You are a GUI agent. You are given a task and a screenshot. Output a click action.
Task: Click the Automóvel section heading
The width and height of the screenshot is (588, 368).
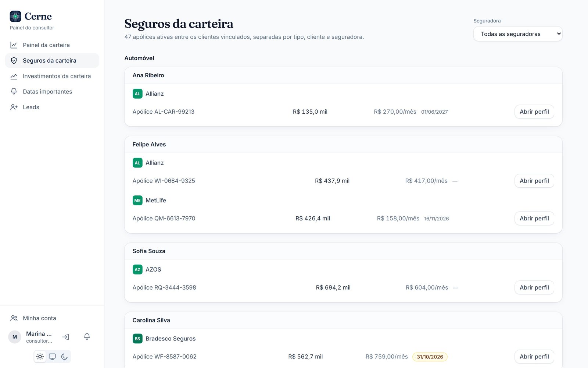139,58
